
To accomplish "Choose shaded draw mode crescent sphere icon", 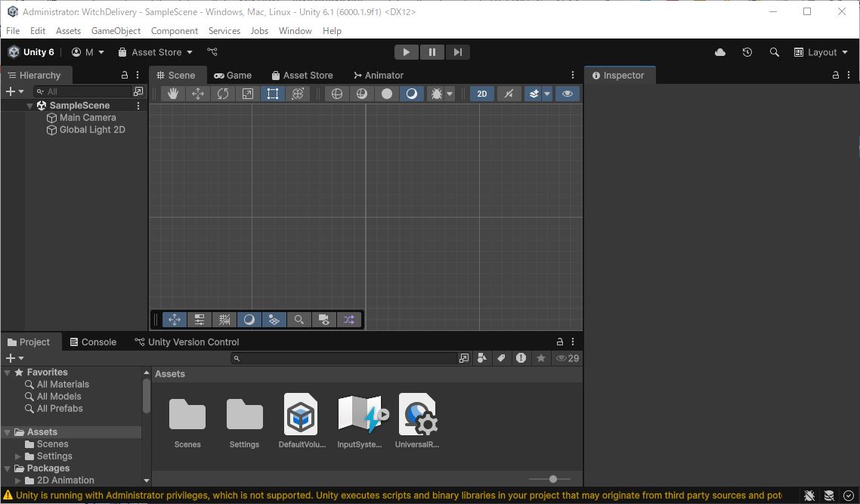I will [411, 94].
